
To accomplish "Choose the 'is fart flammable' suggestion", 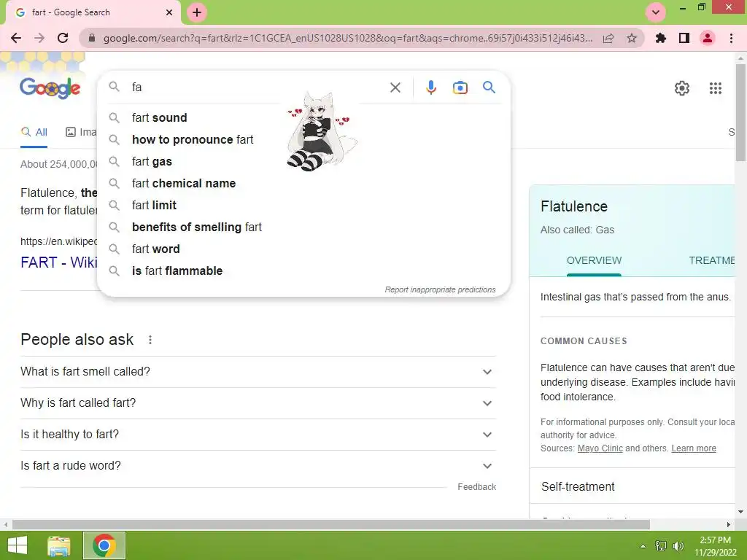I will coord(303,271).
